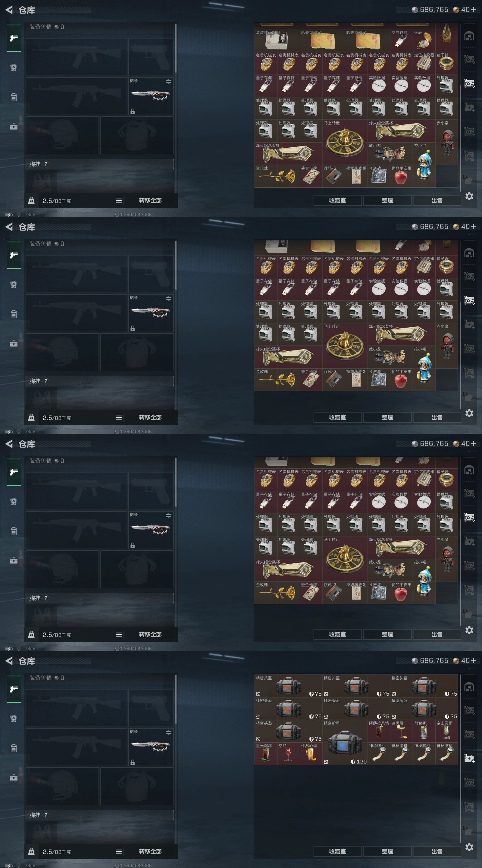Choose the 精密护甲 case rated 120

tap(345, 742)
